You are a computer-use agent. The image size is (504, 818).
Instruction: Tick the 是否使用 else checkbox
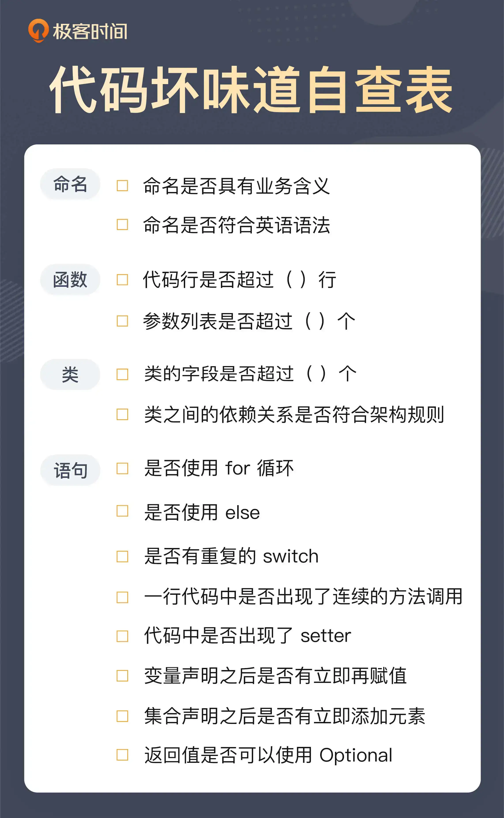(x=122, y=511)
